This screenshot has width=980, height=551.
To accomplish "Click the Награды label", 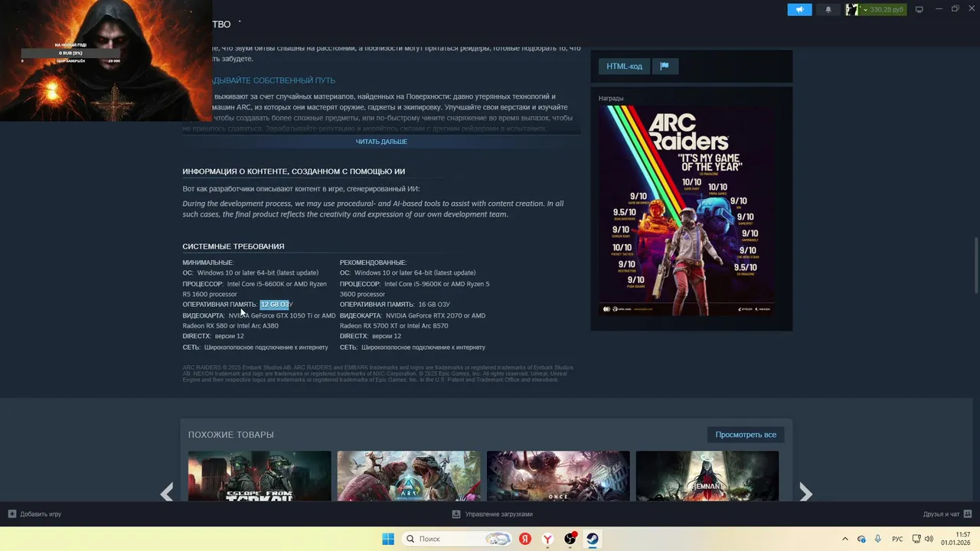I will click(611, 98).
